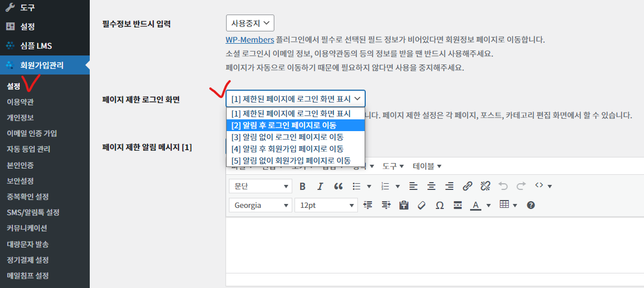644x288 pixels.
Task: Decrease indent with the outdent icon
Action: (x=367, y=205)
